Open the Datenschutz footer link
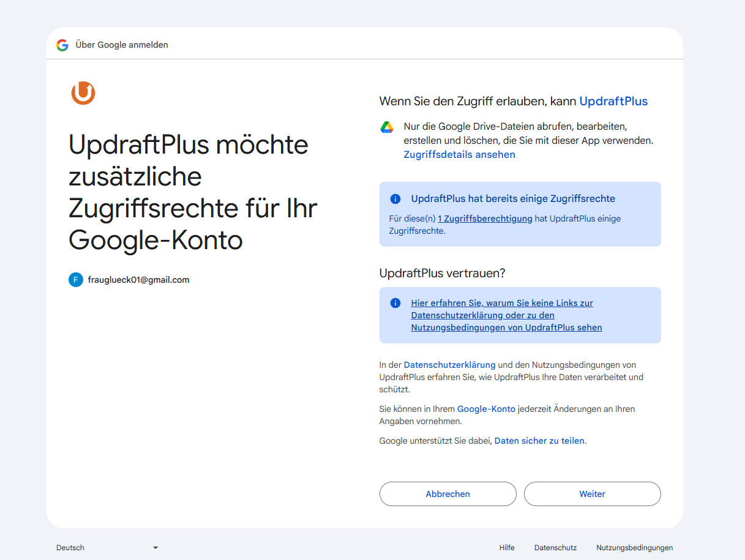The height and width of the screenshot is (560, 745). [x=555, y=548]
